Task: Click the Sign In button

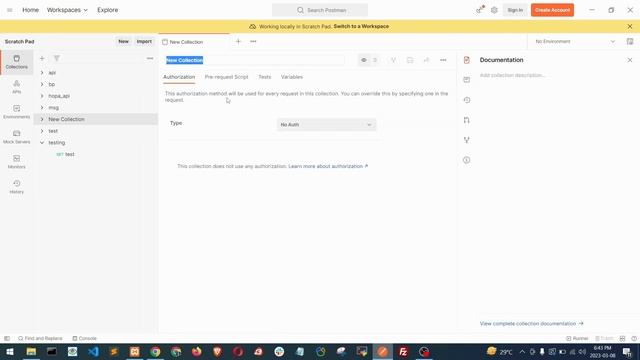Action: pos(515,10)
